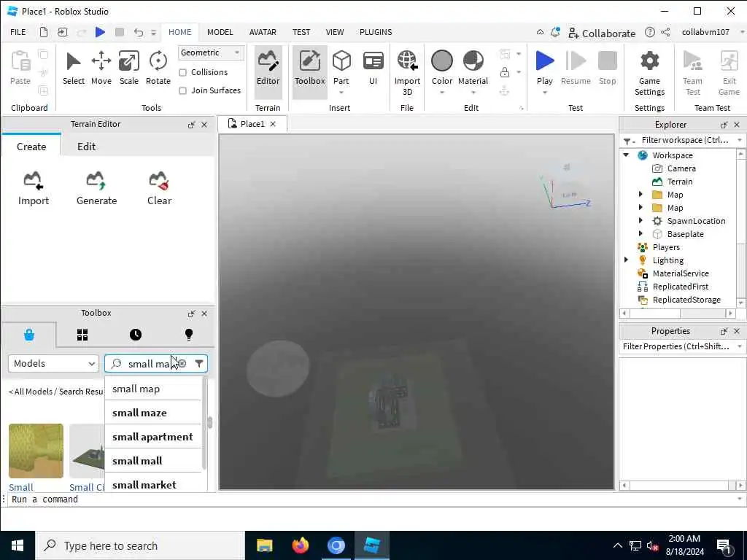Open Windows Start menu
Viewport: 747px width, 560px height.
coord(18,545)
